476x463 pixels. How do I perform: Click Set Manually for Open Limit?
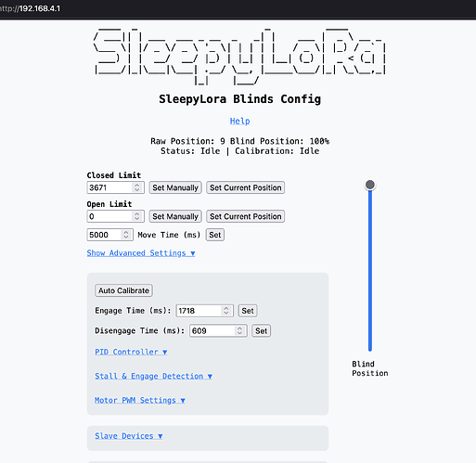(x=175, y=216)
